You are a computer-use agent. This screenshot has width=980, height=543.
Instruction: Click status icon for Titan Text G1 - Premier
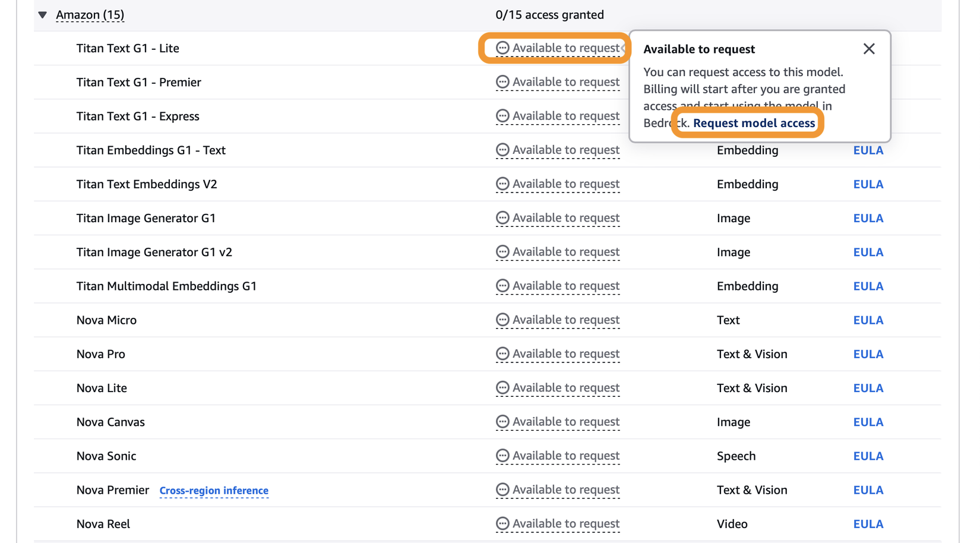point(502,82)
